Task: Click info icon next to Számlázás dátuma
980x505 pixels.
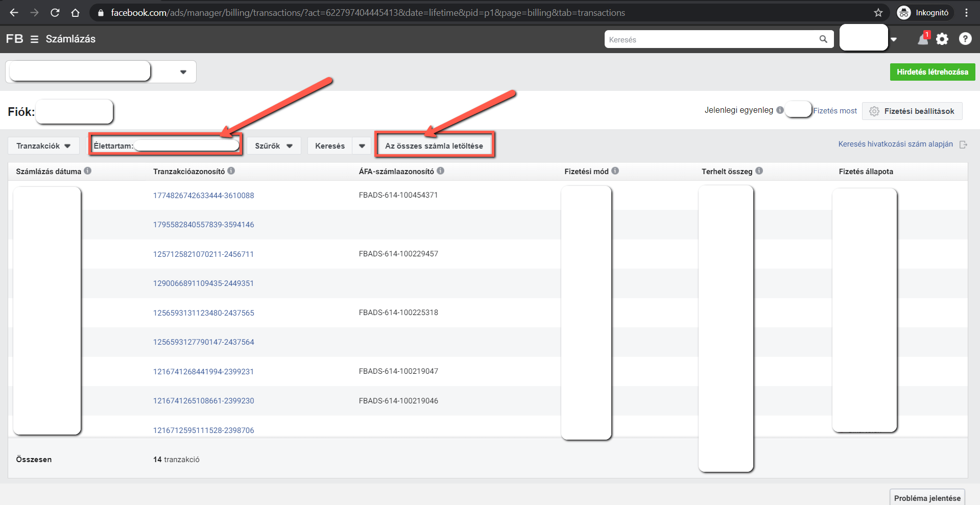Action: pyautogui.click(x=88, y=171)
